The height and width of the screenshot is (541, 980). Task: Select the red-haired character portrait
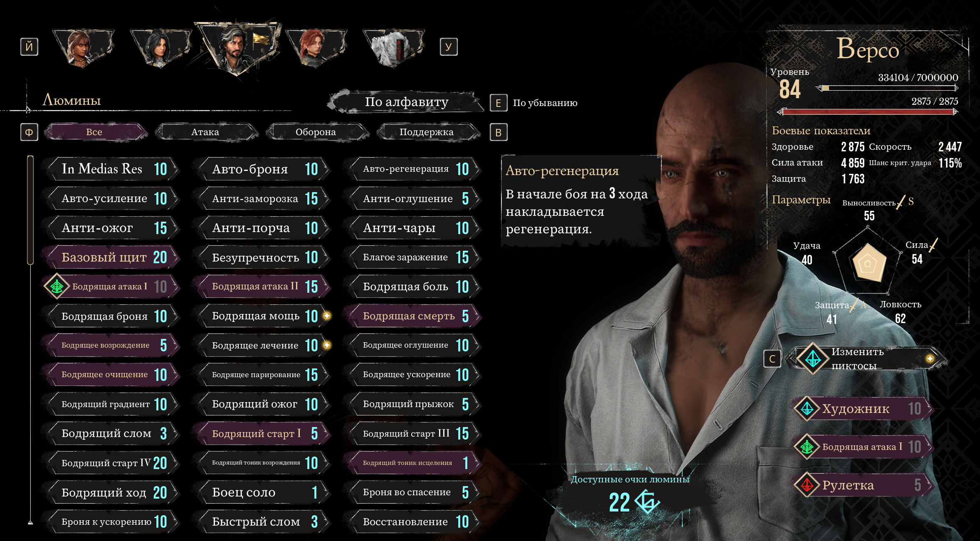point(316,47)
